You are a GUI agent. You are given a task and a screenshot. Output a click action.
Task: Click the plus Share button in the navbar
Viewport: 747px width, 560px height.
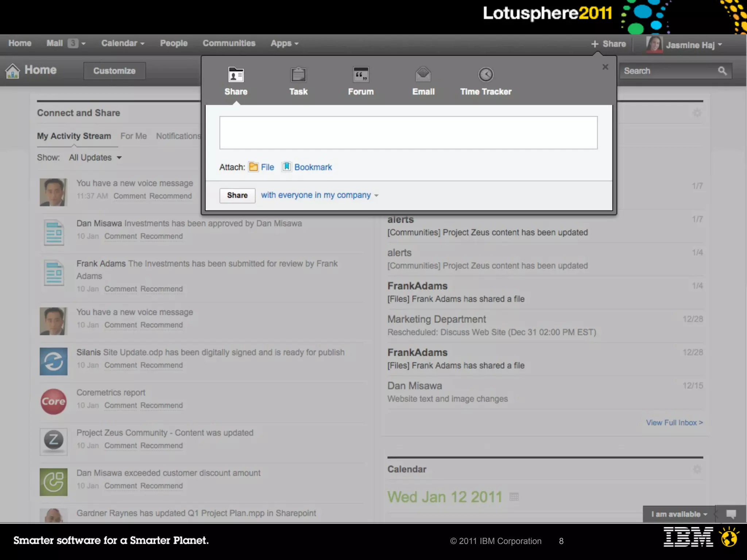pos(608,44)
